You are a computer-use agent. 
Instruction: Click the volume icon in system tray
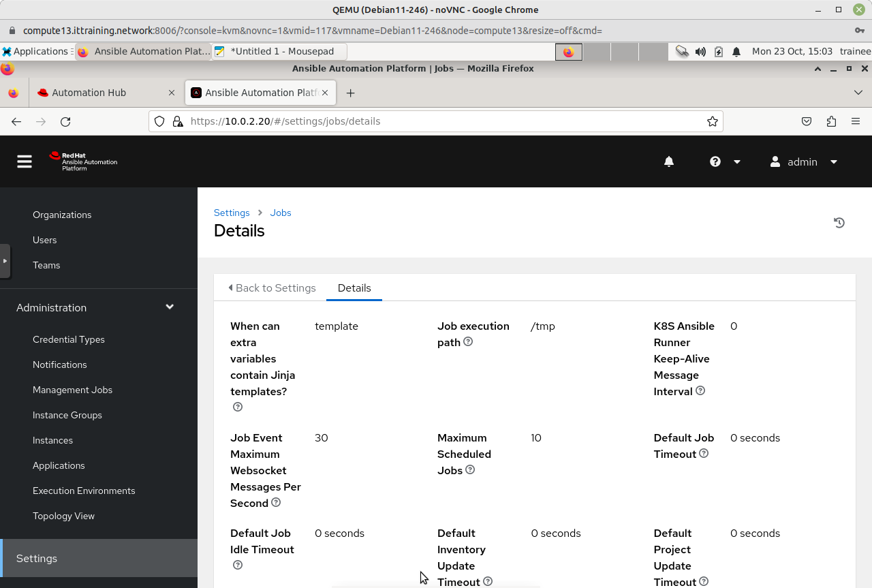coord(700,51)
